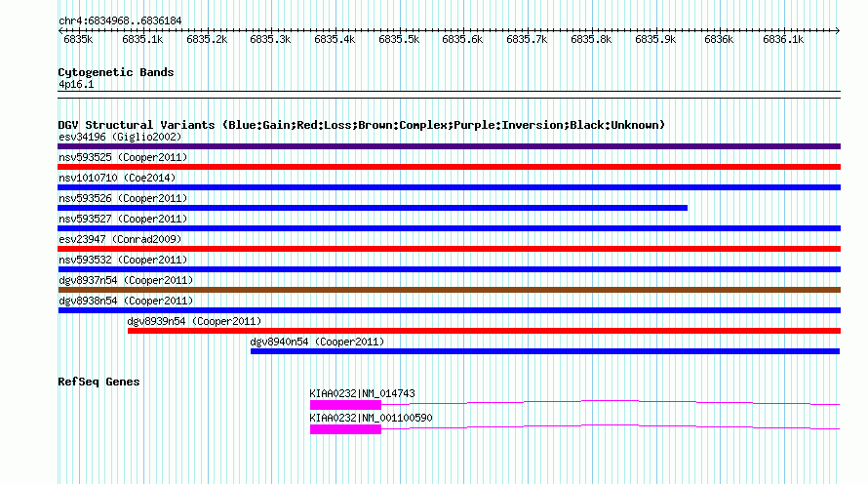This screenshot has width=868, height=484.
Task: Click the 6836k ruler position
Action: [x=719, y=39]
